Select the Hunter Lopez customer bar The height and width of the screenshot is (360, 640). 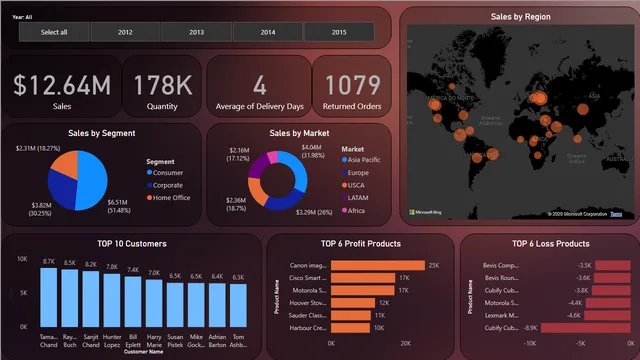112,300
